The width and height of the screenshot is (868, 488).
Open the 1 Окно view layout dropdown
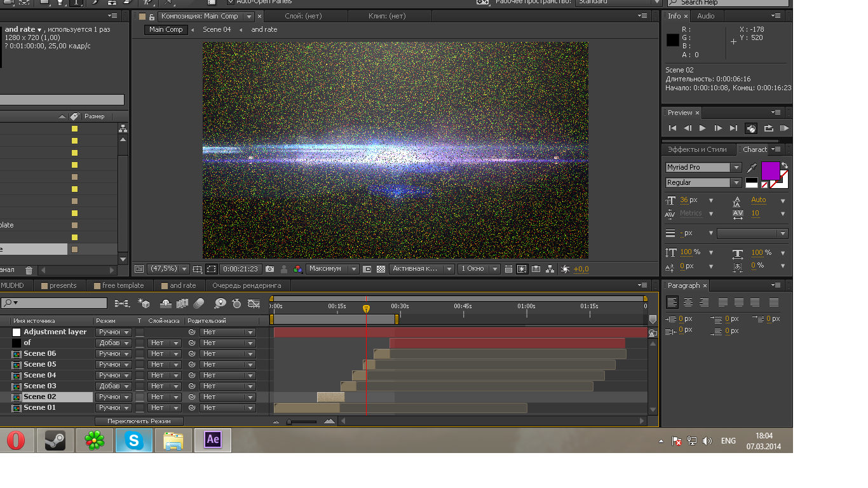479,269
